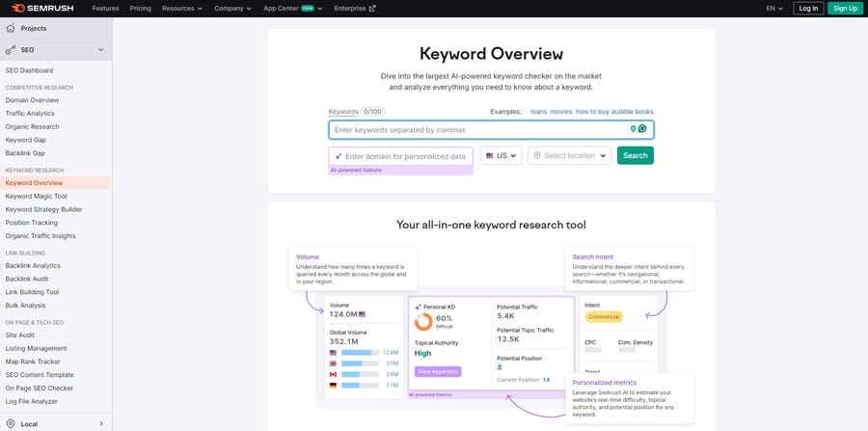The height and width of the screenshot is (431, 868).
Task: Click the green Search button
Action: pyautogui.click(x=635, y=156)
